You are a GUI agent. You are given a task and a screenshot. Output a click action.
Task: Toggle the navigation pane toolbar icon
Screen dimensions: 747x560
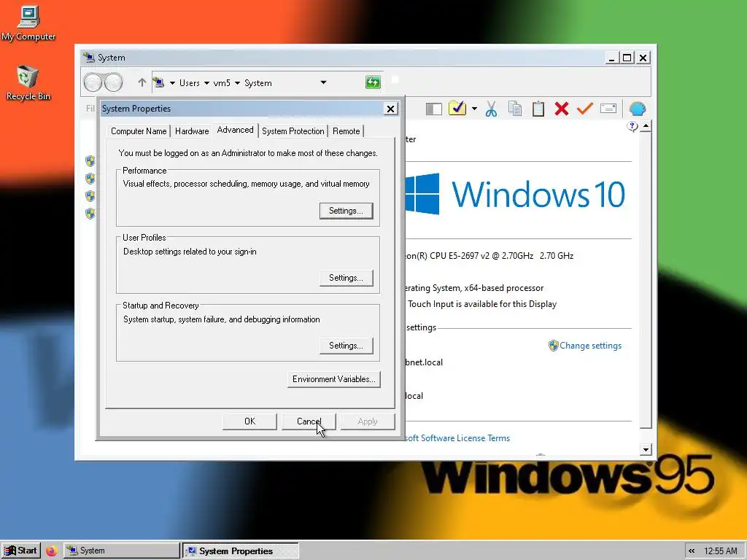click(x=433, y=109)
